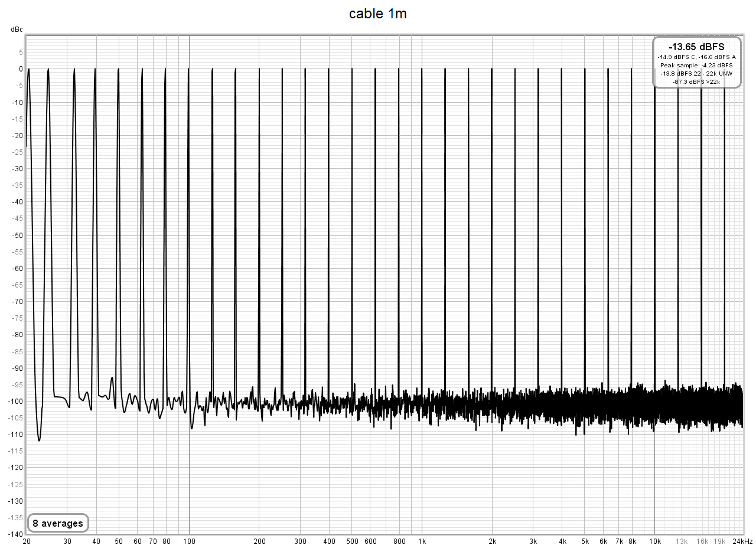
Task: Click the "13k" frequency axis label
Action: (682, 541)
